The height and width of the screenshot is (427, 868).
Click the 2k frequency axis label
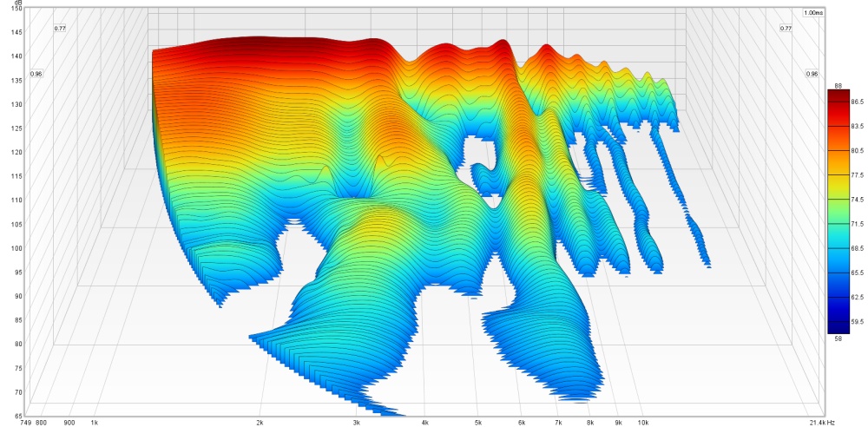[x=259, y=422]
